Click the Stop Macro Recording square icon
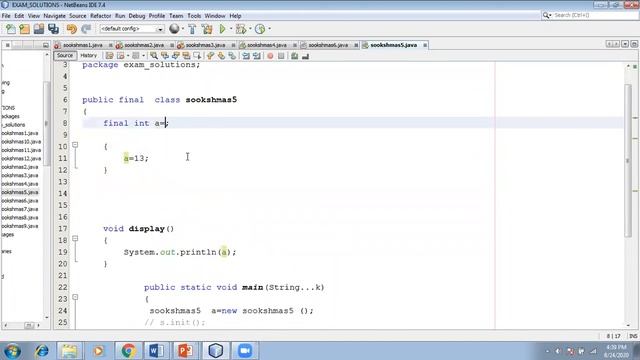640x360 pixels. pos(281,56)
